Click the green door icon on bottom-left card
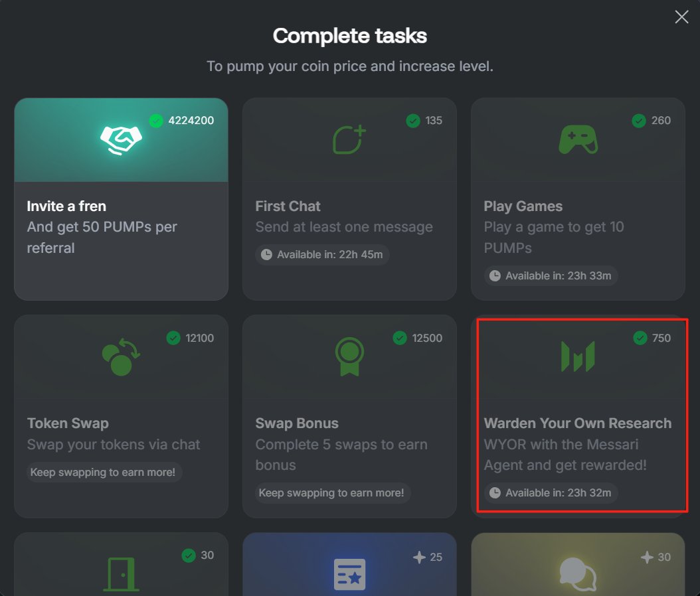Screen dimensions: 700x596 [121, 575]
